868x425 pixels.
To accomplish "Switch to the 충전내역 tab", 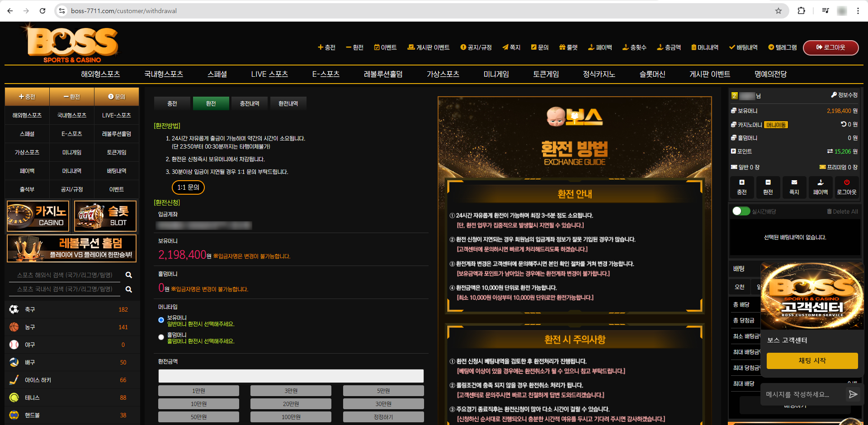I will click(250, 103).
